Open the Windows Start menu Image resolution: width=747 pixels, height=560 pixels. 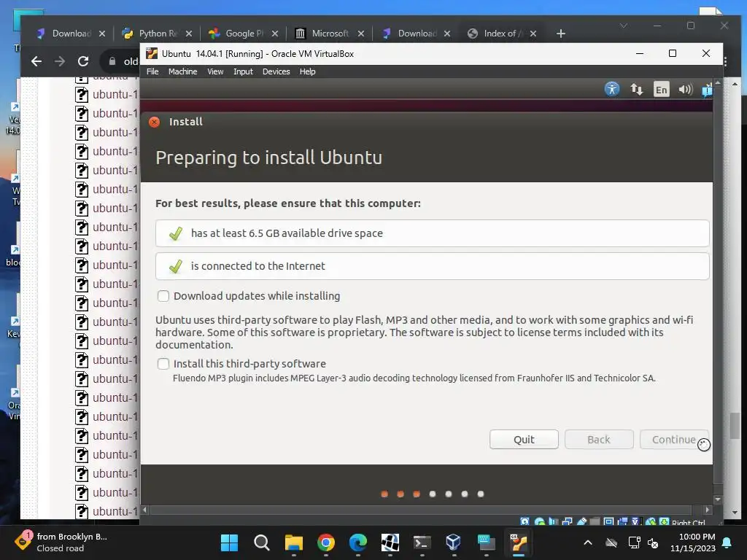[x=229, y=542]
